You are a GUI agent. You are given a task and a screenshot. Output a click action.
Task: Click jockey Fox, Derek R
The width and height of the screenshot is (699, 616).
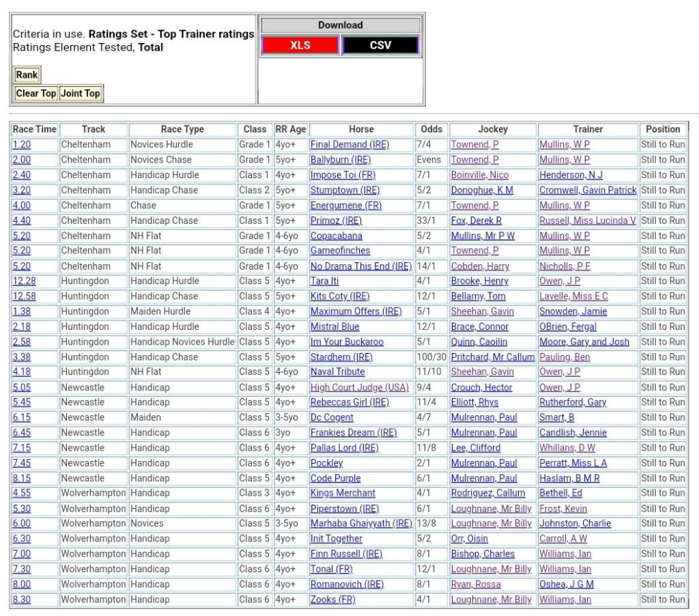(476, 221)
